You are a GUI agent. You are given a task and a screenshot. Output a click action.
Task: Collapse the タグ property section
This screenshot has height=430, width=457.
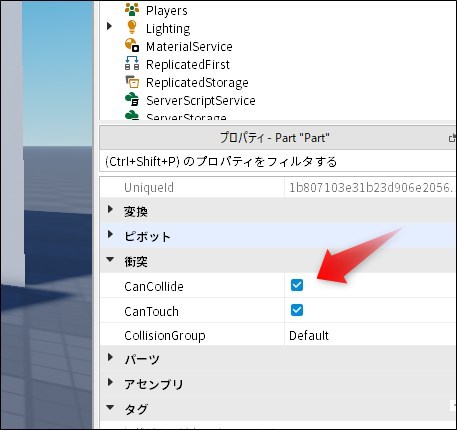[x=110, y=407]
